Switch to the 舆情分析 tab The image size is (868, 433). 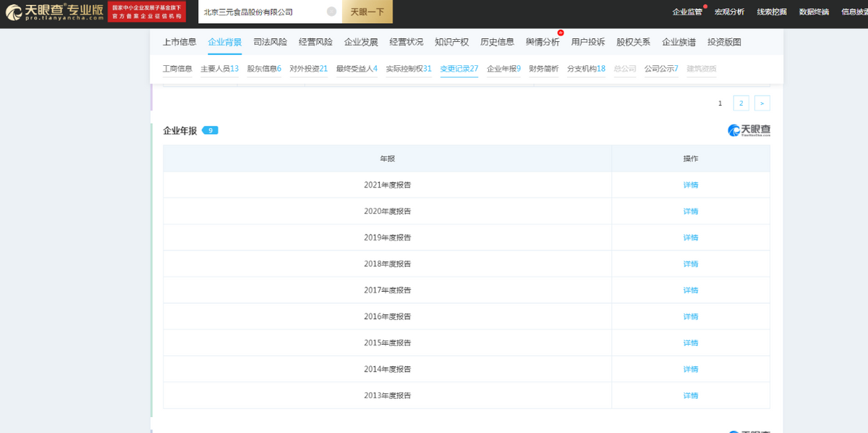[x=542, y=42]
